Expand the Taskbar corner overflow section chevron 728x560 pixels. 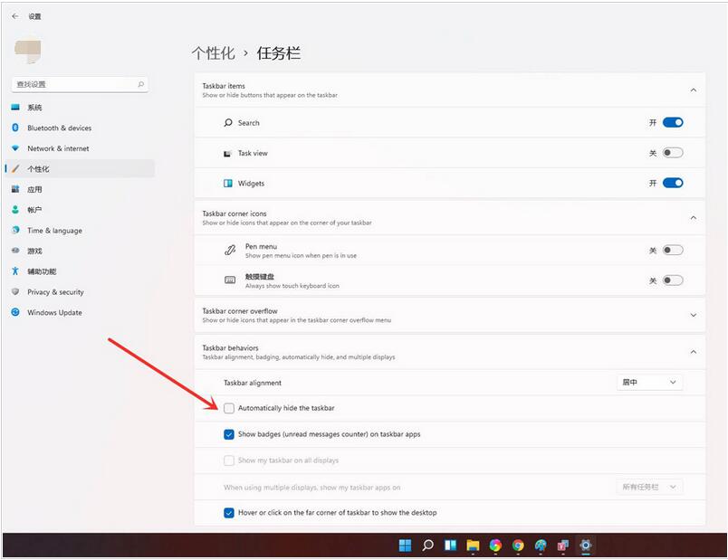694,315
